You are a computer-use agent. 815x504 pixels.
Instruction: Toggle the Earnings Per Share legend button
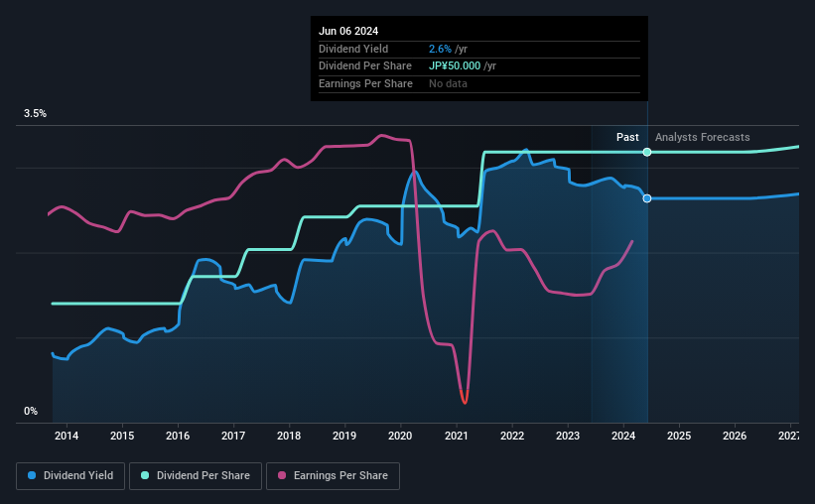pos(334,476)
